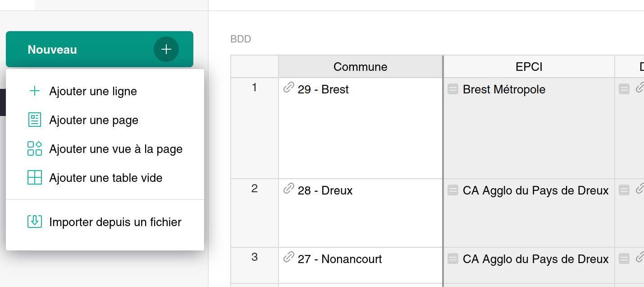Click the BDD table title
Image resolution: width=644 pixels, height=287 pixels.
241,39
